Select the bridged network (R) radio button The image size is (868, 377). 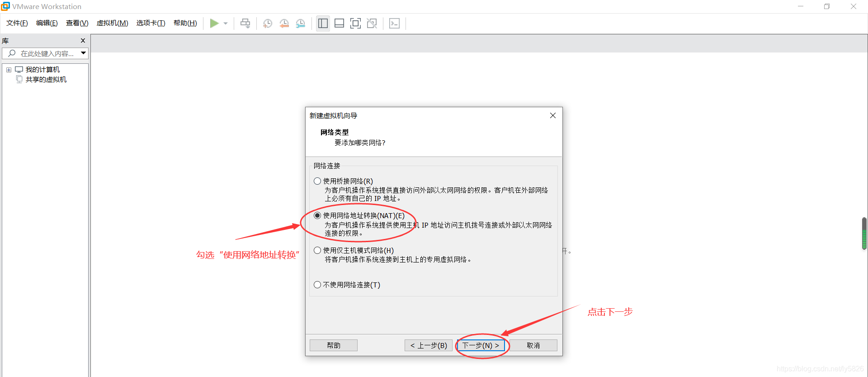pos(317,181)
